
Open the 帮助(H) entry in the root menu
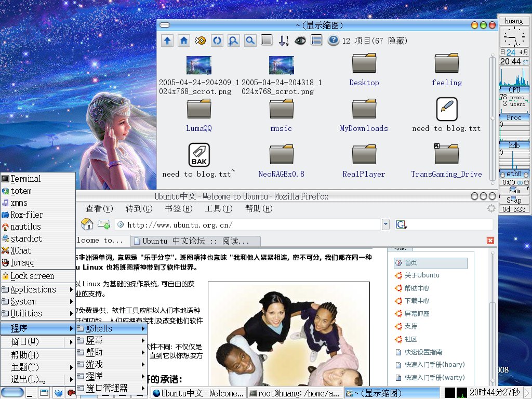point(38,355)
